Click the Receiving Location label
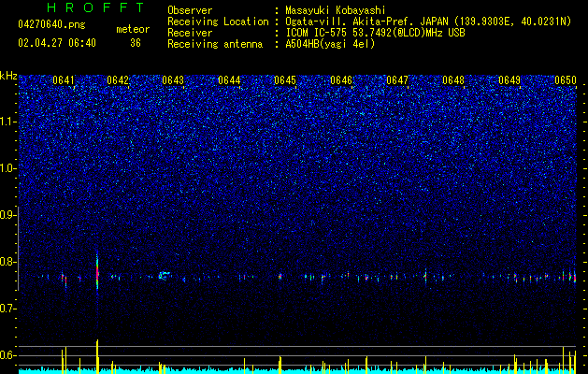This screenshot has width=588, height=374. click(218, 22)
